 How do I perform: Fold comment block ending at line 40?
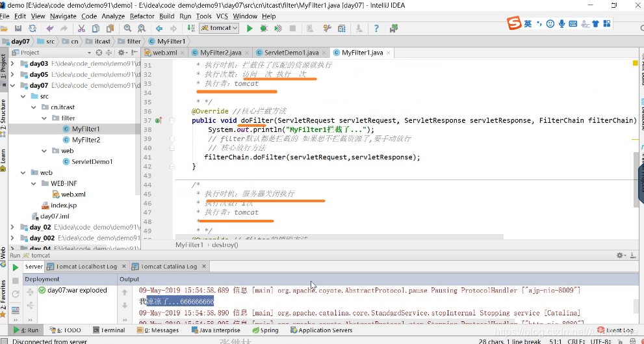click(172, 148)
